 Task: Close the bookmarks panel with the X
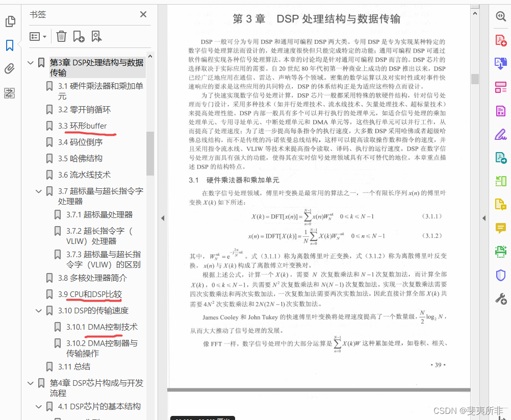pyautogui.click(x=143, y=14)
